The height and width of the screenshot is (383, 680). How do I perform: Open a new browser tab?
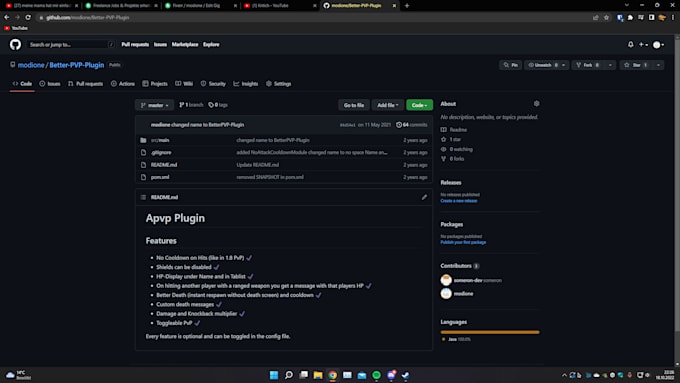[x=407, y=6]
